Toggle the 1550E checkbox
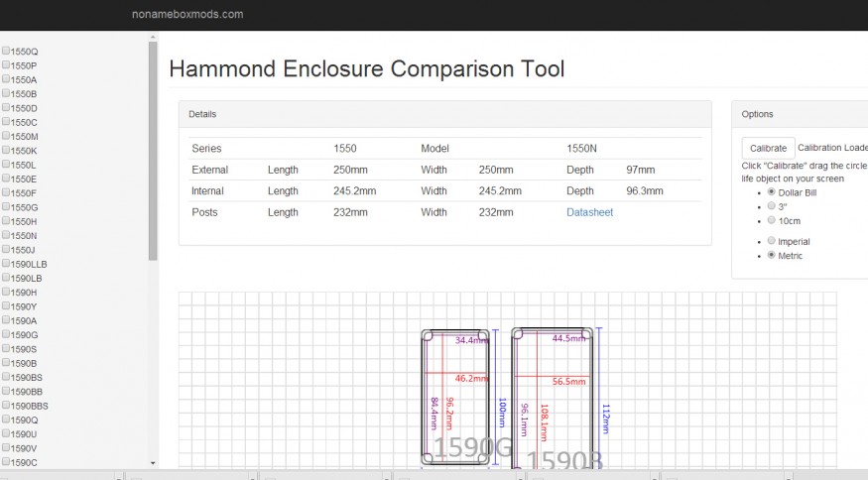The width and height of the screenshot is (868, 480). (6, 179)
